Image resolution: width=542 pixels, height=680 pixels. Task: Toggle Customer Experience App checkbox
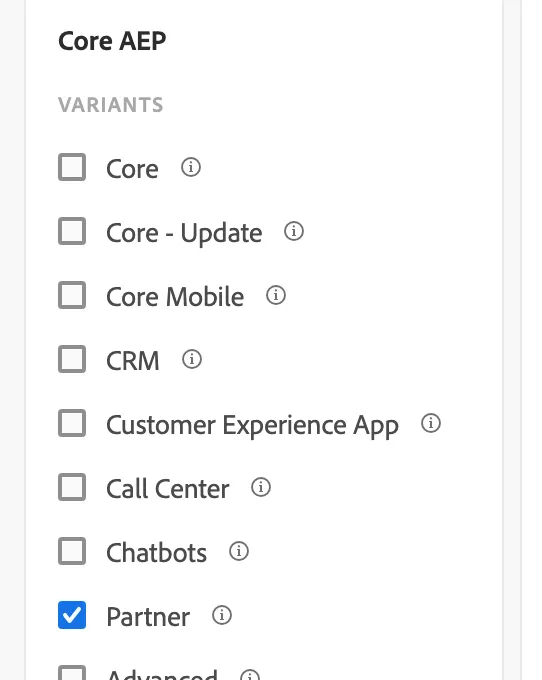[x=72, y=423]
